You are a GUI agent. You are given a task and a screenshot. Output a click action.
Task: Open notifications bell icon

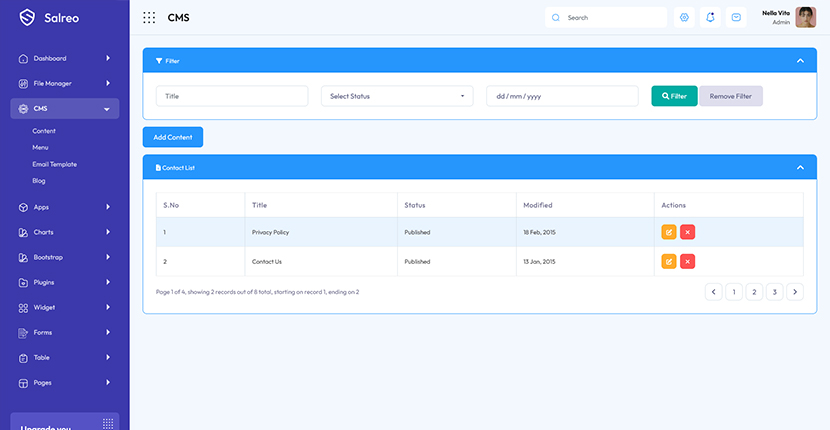pos(710,17)
